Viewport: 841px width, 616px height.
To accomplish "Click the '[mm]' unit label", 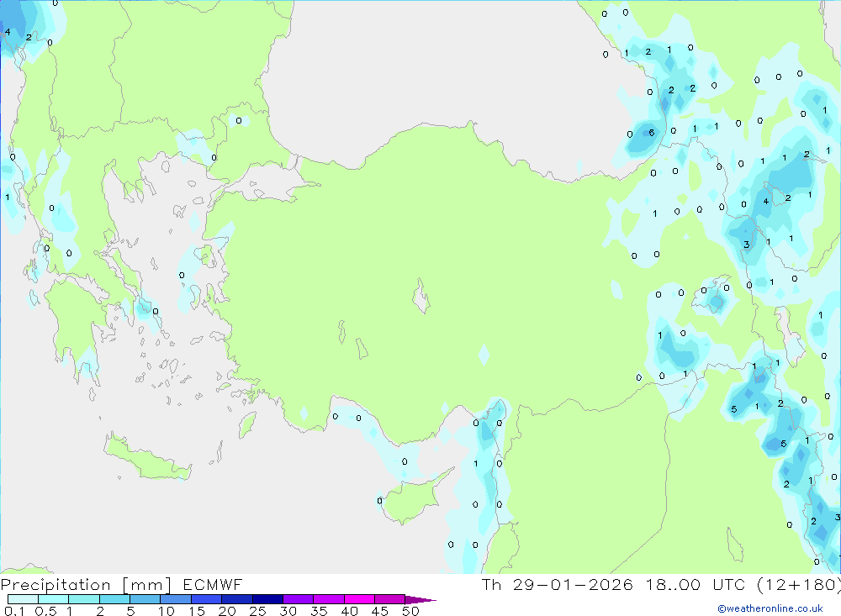I will click(x=147, y=585).
